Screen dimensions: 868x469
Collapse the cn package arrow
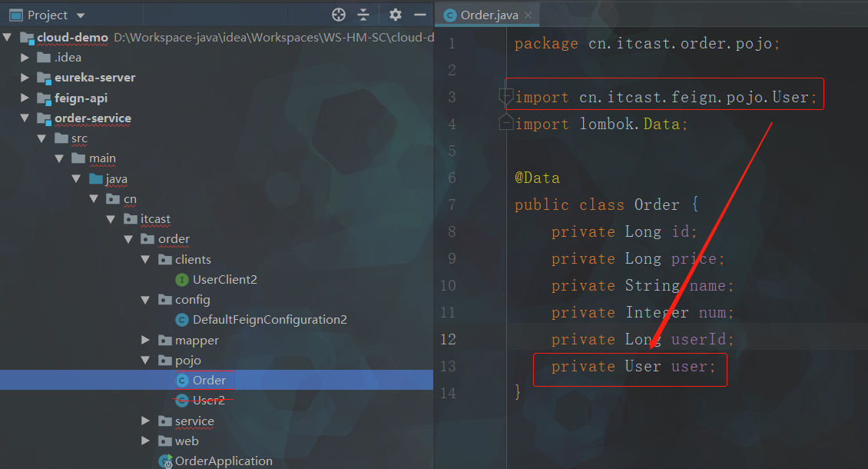(x=94, y=198)
